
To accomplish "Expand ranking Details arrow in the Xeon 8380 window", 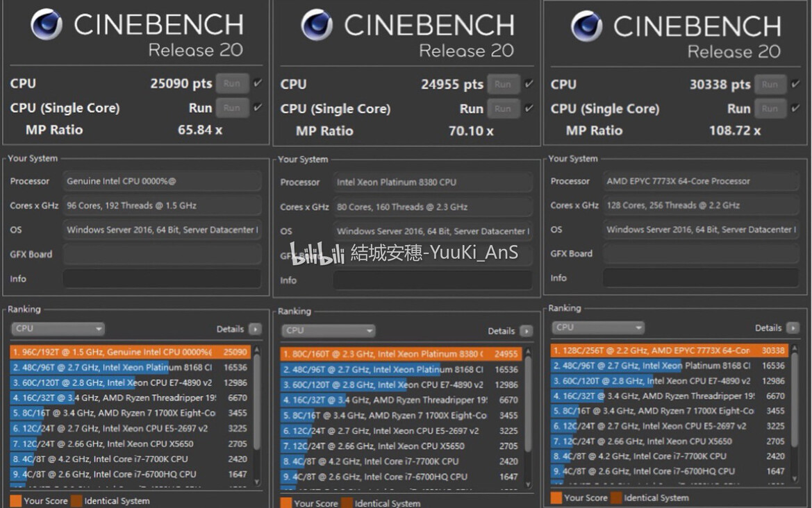I will click(526, 331).
